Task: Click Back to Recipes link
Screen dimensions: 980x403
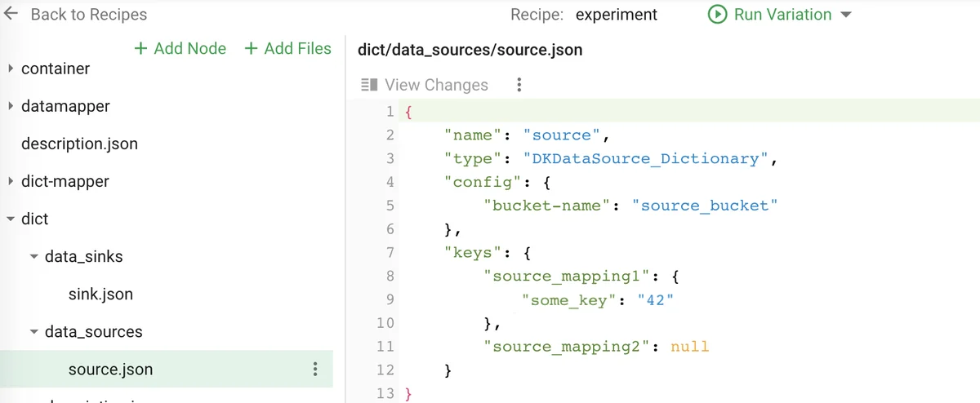Action: (x=88, y=15)
